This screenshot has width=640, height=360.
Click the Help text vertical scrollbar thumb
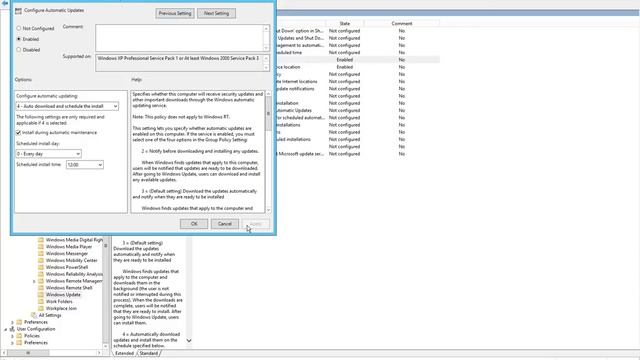click(x=268, y=114)
